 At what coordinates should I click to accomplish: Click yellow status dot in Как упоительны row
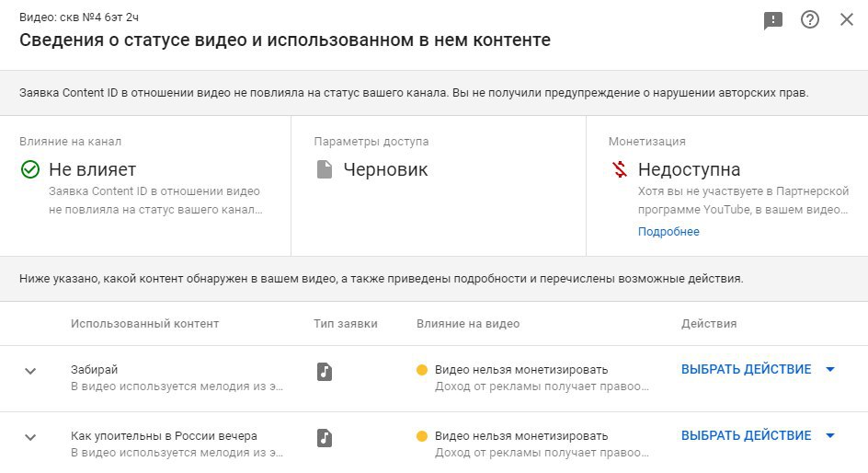click(422, 436)
